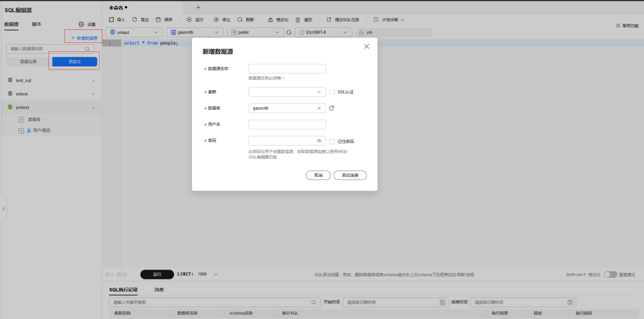Switch to the 消息 tab
Image resolution: width=644 pixels, height=319 pixels.
click(159, 290)
